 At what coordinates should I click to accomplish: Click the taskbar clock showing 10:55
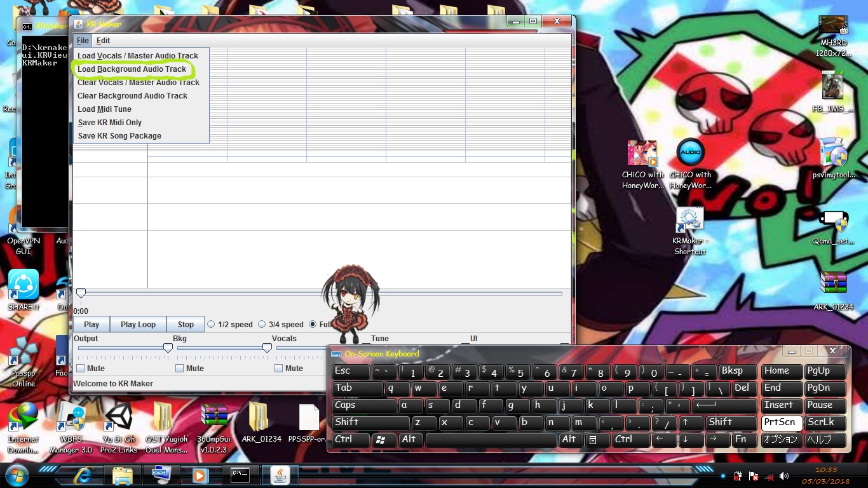(826, 475)
